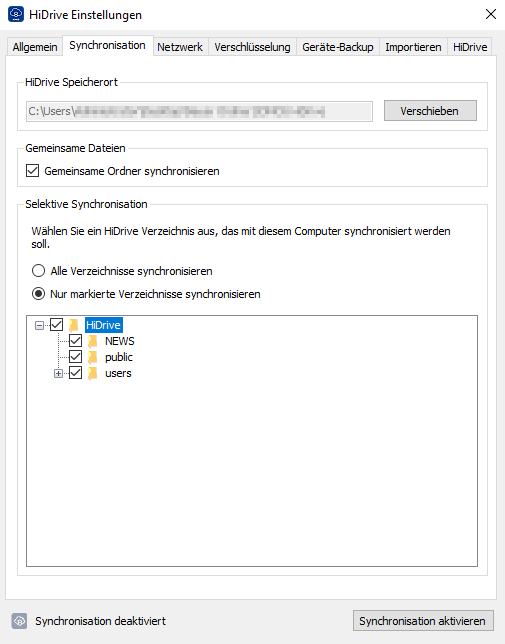Uncheck the public folder checkbox
Image resolution: width=505 pixels, height=644 pixels.
(76, 357)
